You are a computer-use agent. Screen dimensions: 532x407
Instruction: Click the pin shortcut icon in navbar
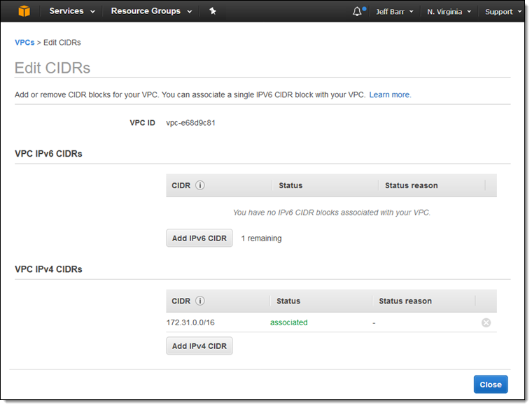(213, 11)
